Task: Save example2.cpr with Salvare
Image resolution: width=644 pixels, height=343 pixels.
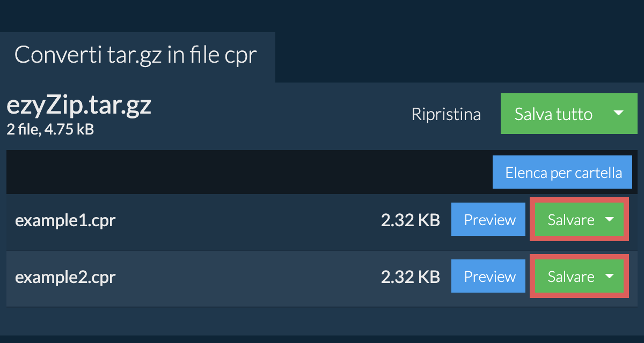Action: pos(570,277)
